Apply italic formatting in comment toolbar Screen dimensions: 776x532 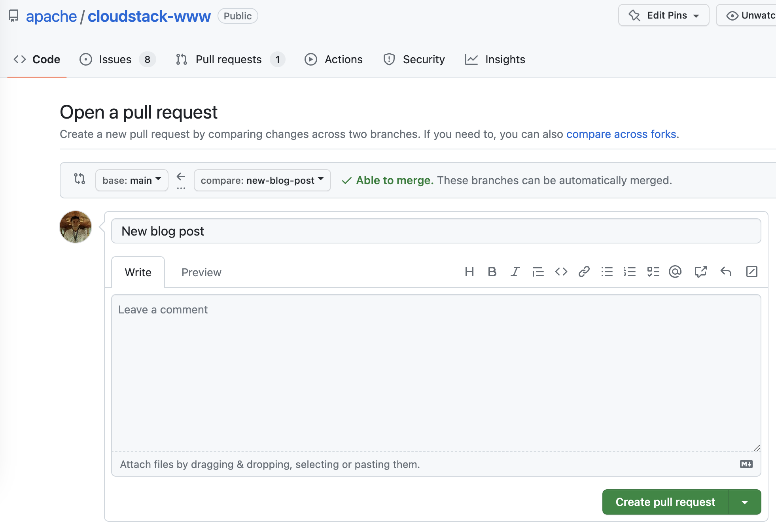pos(515,272)
